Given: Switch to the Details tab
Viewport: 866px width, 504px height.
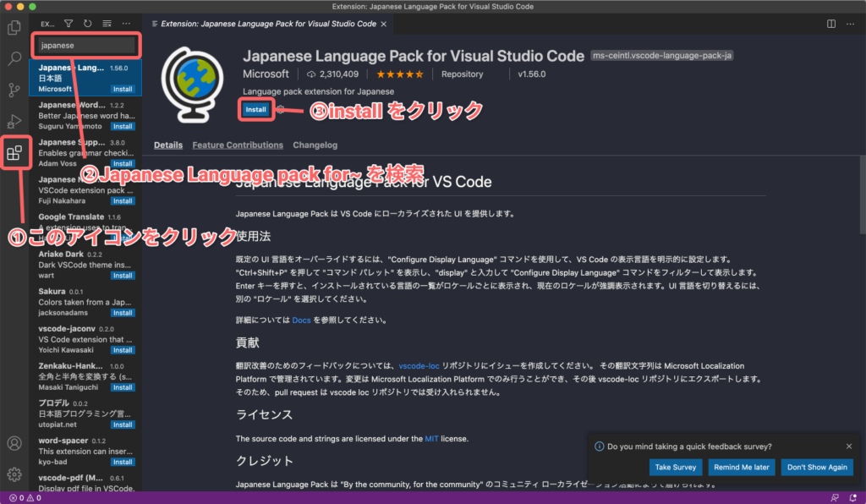Looking at the screenshot, I should click(168, 145).
